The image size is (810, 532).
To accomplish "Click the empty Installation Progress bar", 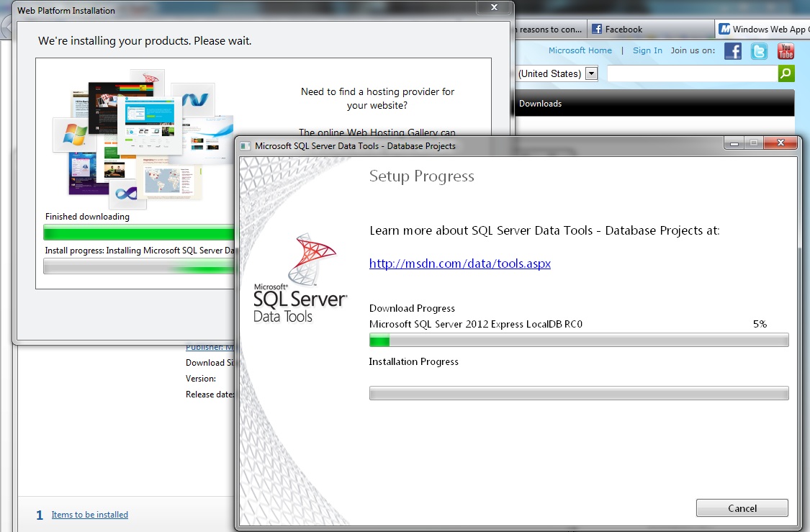I will (579, 393).
